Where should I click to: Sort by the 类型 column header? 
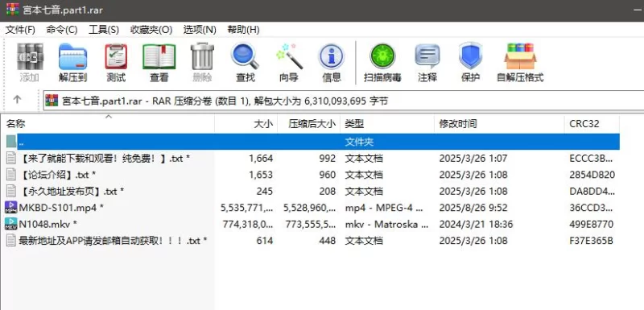click(387, 124)
